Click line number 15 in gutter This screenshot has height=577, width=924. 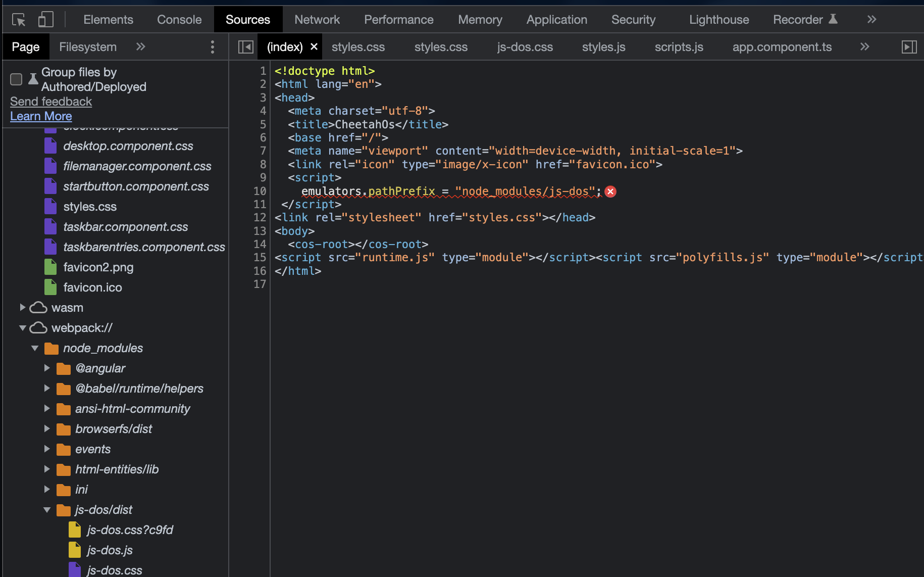pyautogui.click(x=260, y=257)
